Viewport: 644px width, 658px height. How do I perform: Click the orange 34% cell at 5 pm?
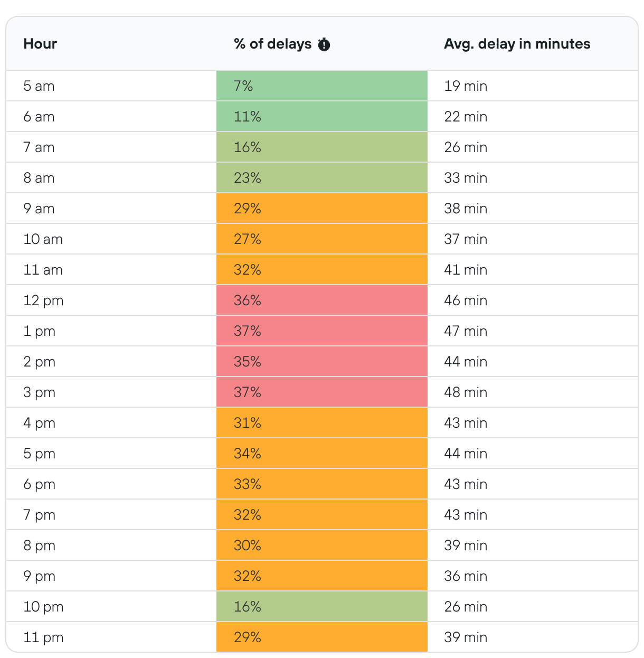tap(321, 454)
